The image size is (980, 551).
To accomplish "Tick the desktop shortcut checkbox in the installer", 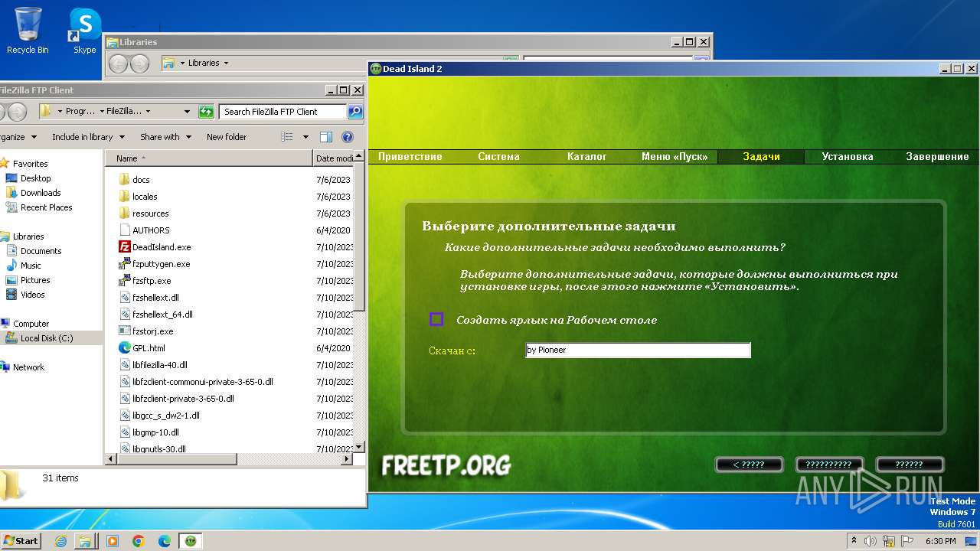I will pyautogui.click(x=436, y=319).
